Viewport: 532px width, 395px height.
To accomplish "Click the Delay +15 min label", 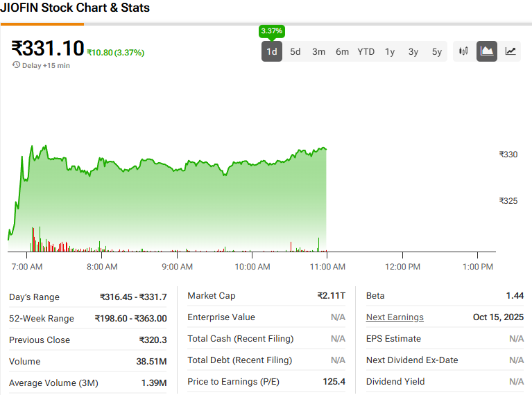I will click(46, 65).
